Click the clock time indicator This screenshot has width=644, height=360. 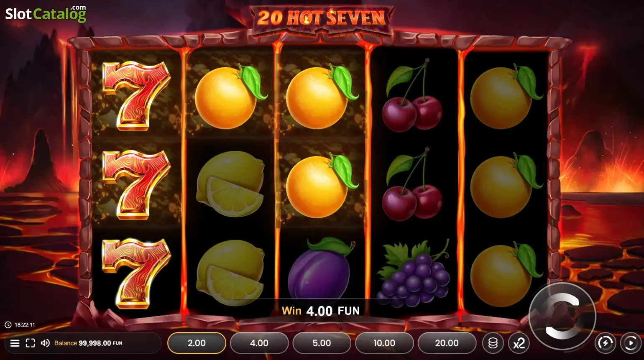20,324
